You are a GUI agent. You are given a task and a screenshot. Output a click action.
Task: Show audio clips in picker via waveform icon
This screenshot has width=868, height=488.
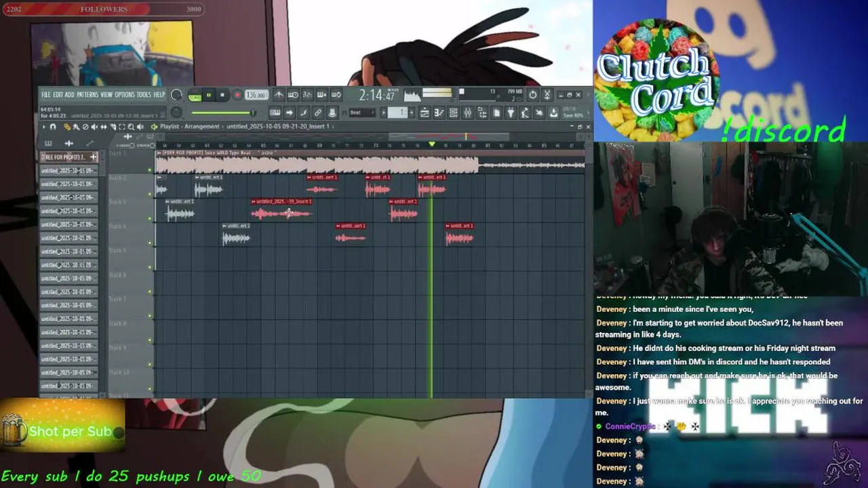pos(68,143)
